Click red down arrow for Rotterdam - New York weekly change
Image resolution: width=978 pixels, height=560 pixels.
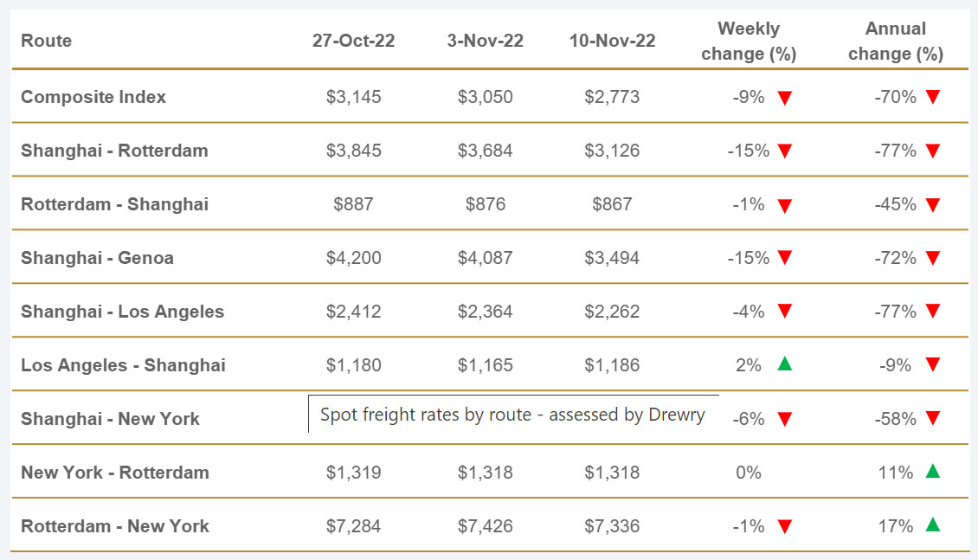coord(784,527)
